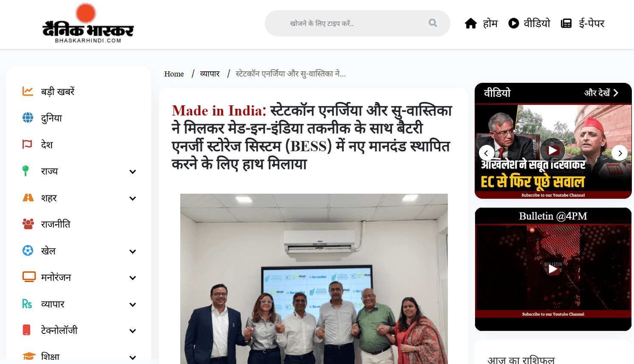
Task: Select the राजनीति people icon
Action: [28, 224]
